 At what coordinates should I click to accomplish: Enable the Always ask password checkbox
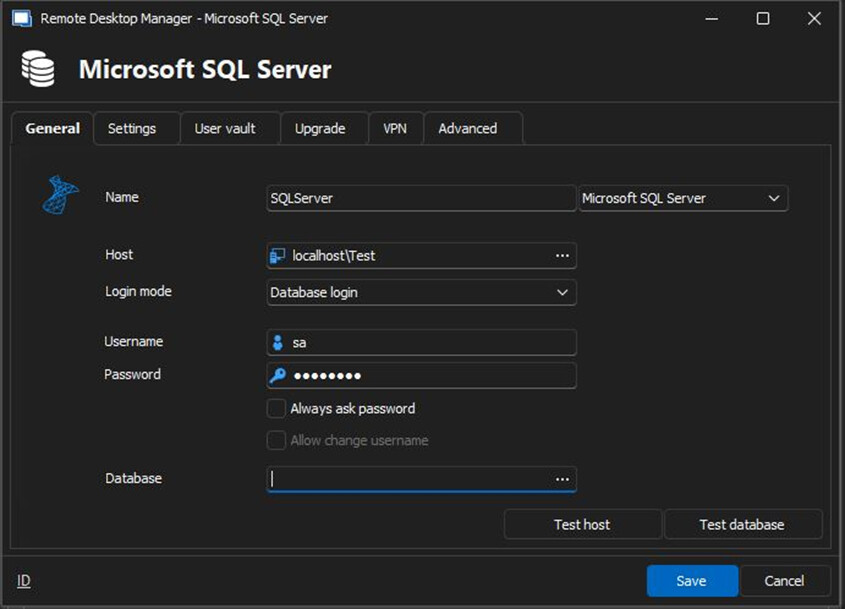pyautogui.click(x=276, y=409)
